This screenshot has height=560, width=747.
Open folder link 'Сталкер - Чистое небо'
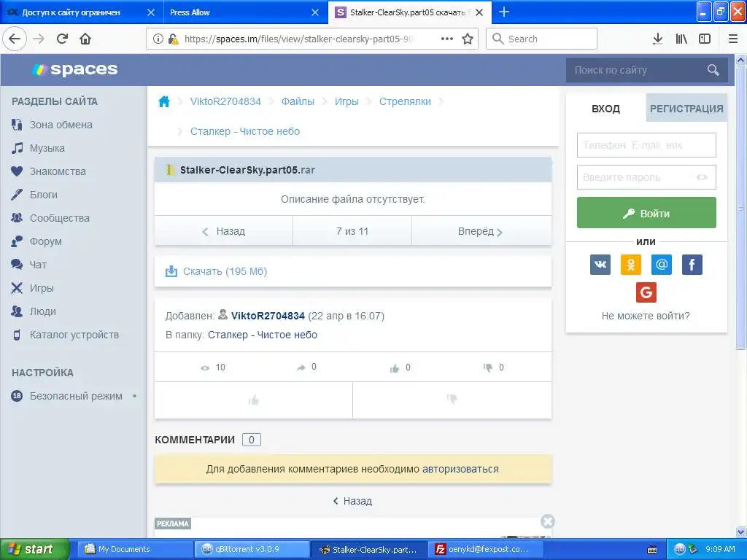point(263,335)
